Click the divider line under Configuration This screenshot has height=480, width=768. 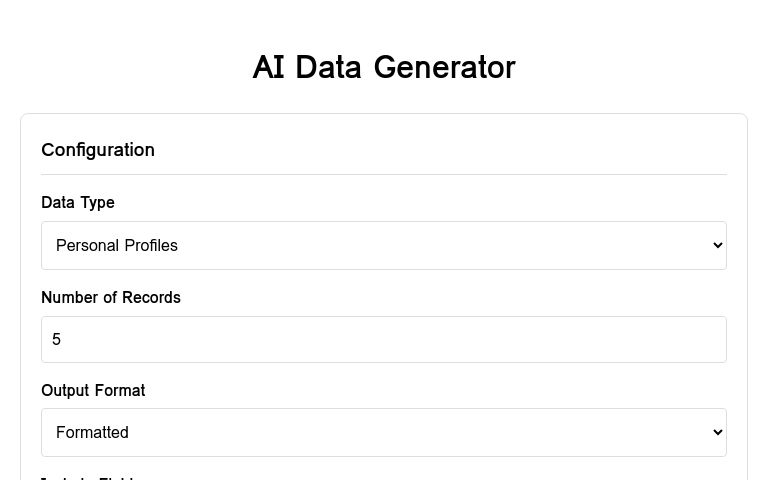(x=384, y=174)
